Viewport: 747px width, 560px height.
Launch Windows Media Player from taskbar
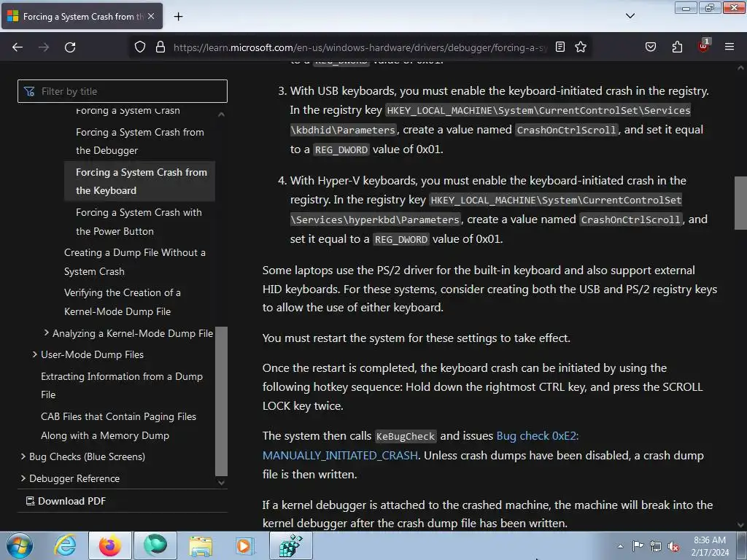[x=245, y=545]
